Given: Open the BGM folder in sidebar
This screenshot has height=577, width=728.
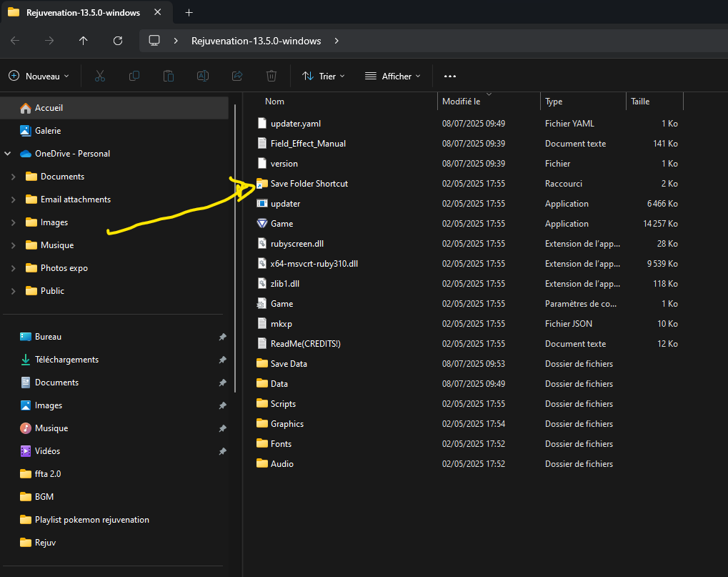Looking at the screenshot, I should coord(44,497).
